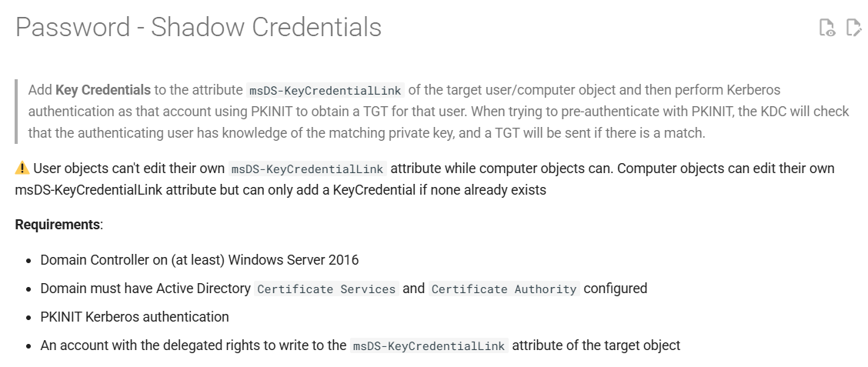Image resolution: width=868 pixels, height=367 pixels.
Task: Click the "PKINIT Kerberos authentication" bullet item
Action: click(135, 316)
